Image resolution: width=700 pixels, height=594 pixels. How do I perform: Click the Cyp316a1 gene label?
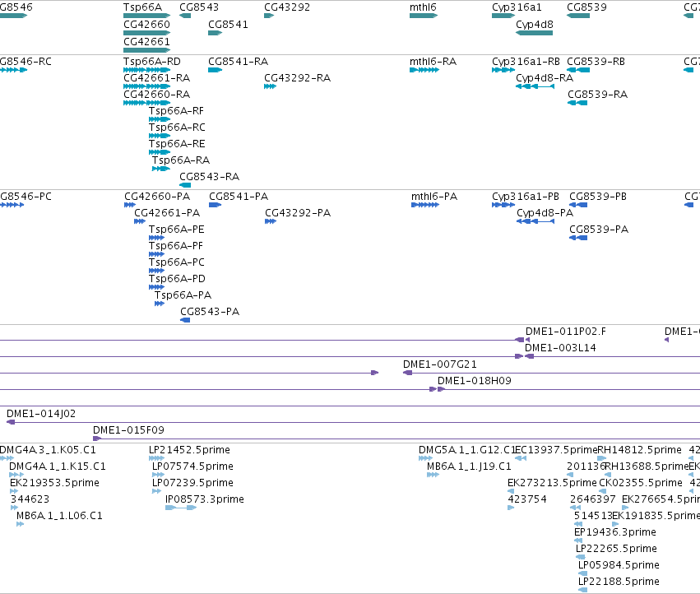[x=517, y=7]
